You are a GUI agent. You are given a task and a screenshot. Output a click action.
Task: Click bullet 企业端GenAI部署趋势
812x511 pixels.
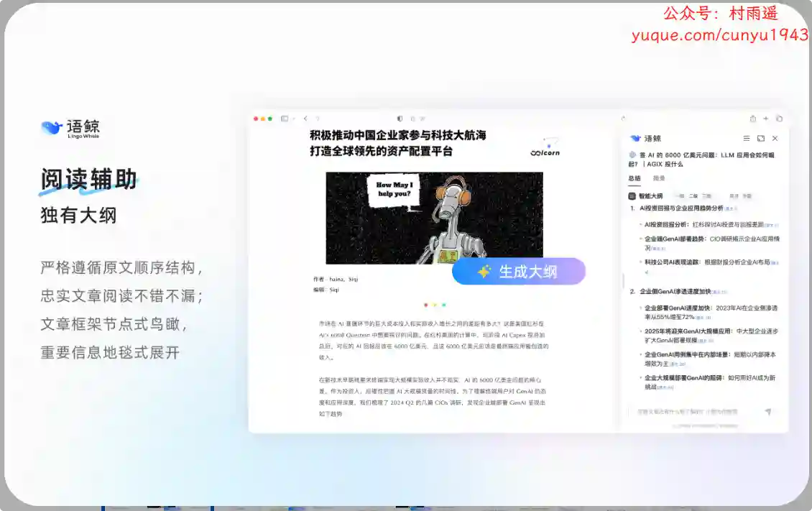point(675,239)
